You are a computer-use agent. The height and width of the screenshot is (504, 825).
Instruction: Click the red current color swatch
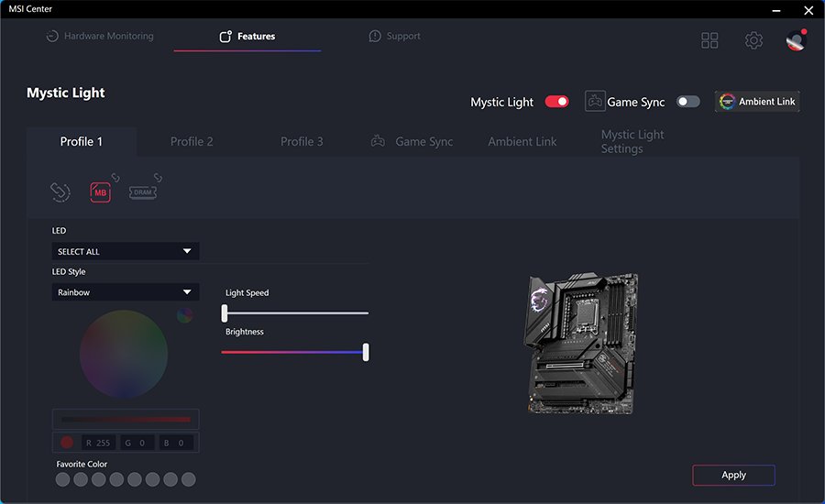pyautogui.click(x=67, y=443)
